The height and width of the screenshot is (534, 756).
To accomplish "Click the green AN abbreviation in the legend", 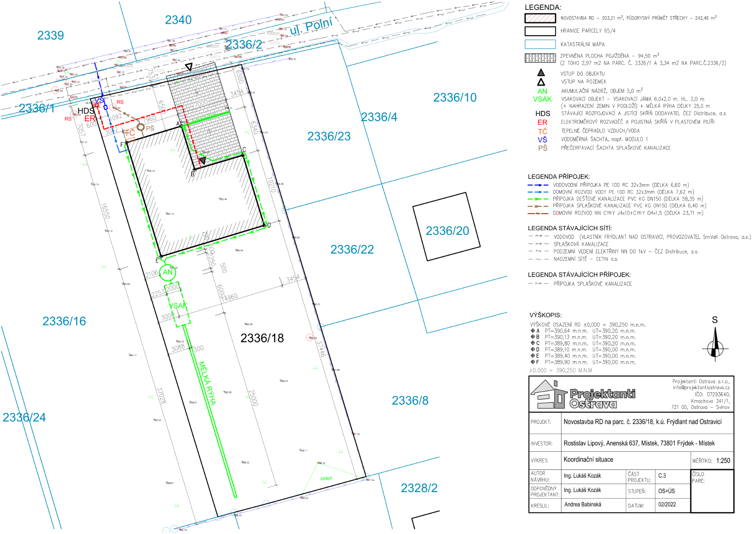I will 542,91.
